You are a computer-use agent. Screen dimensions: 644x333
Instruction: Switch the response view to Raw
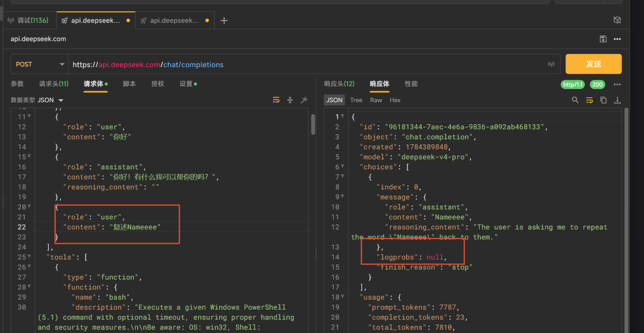click(376, 100)
